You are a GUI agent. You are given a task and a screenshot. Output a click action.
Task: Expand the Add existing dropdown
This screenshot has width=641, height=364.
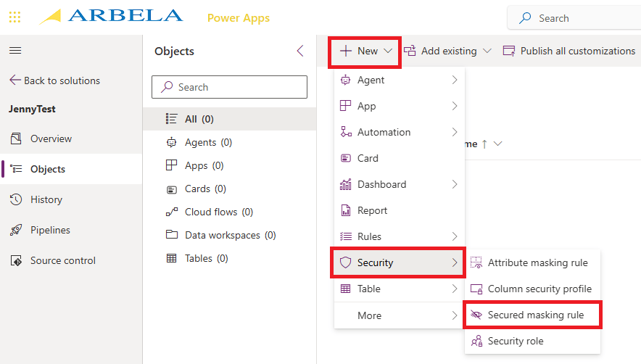tap(448, 51)
